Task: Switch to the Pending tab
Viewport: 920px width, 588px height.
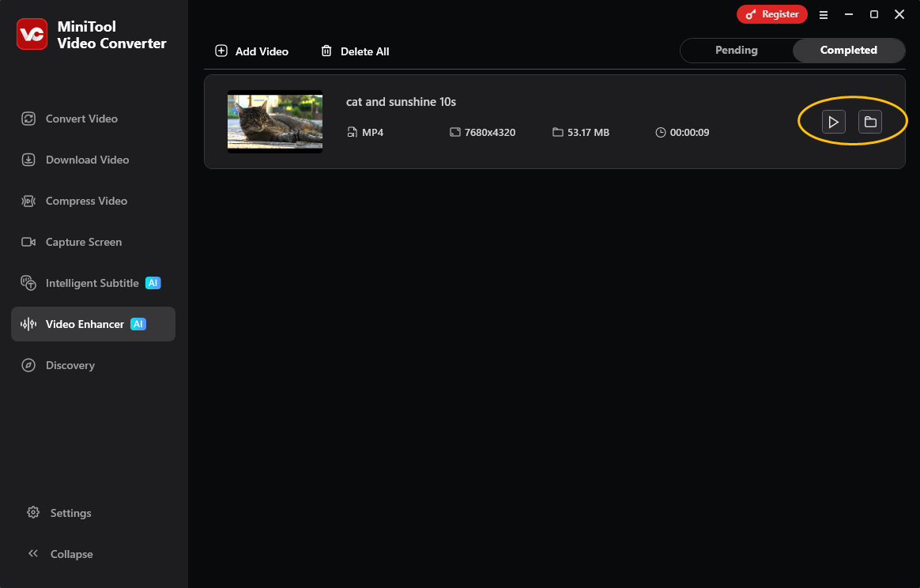Action: point(736,50)
